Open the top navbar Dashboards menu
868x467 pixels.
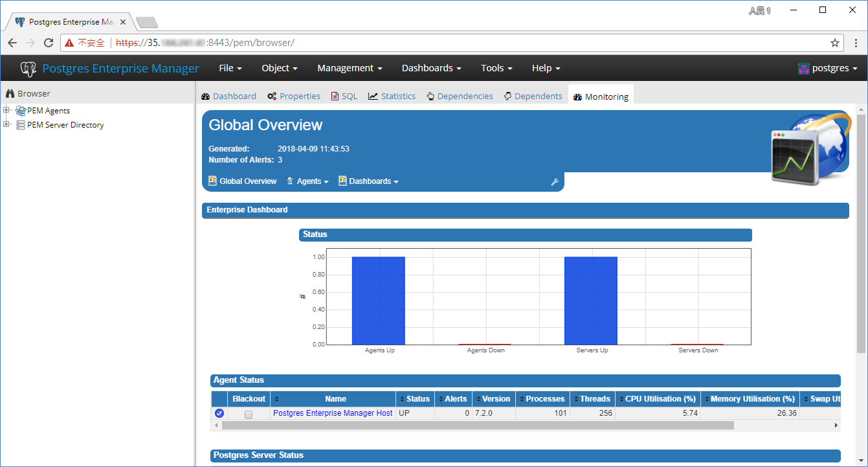click(x=431, y=68)
